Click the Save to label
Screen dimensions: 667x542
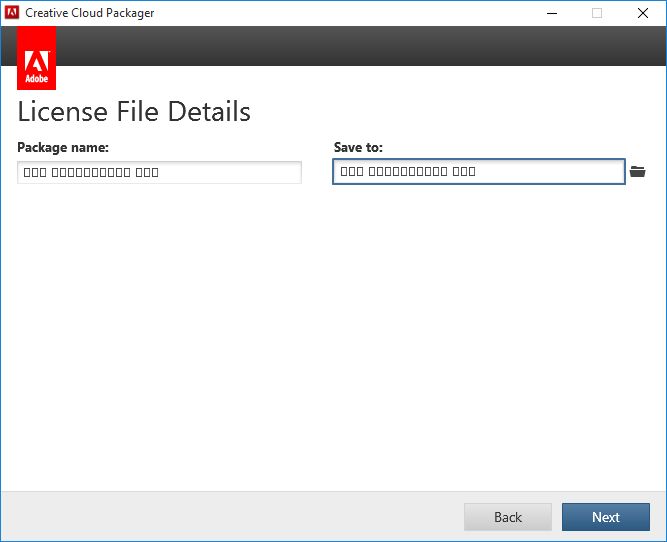point(358,147)
